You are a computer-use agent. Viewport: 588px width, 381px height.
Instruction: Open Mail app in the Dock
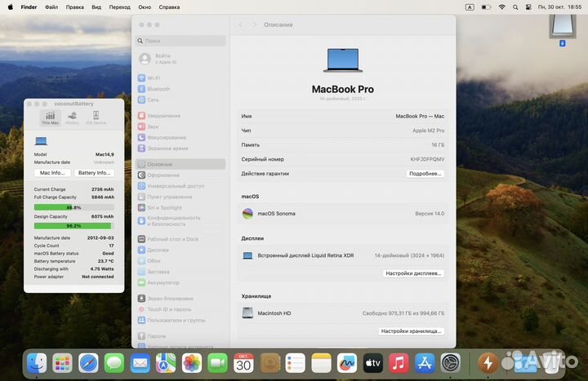[x=140, y=362]
